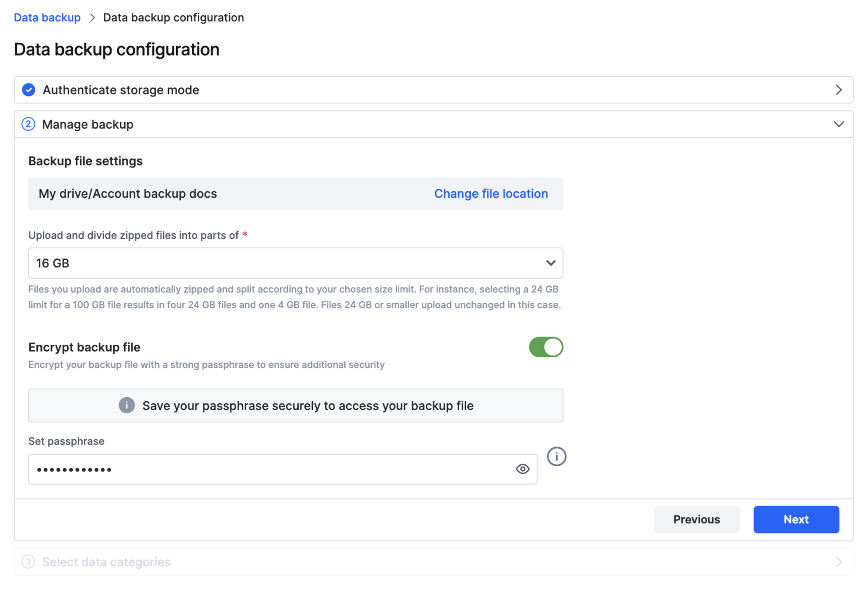Expand the Authenticate storage mode section
This screenshot has width=868, height=594.
pyautogui.click(x=838, y=90)
